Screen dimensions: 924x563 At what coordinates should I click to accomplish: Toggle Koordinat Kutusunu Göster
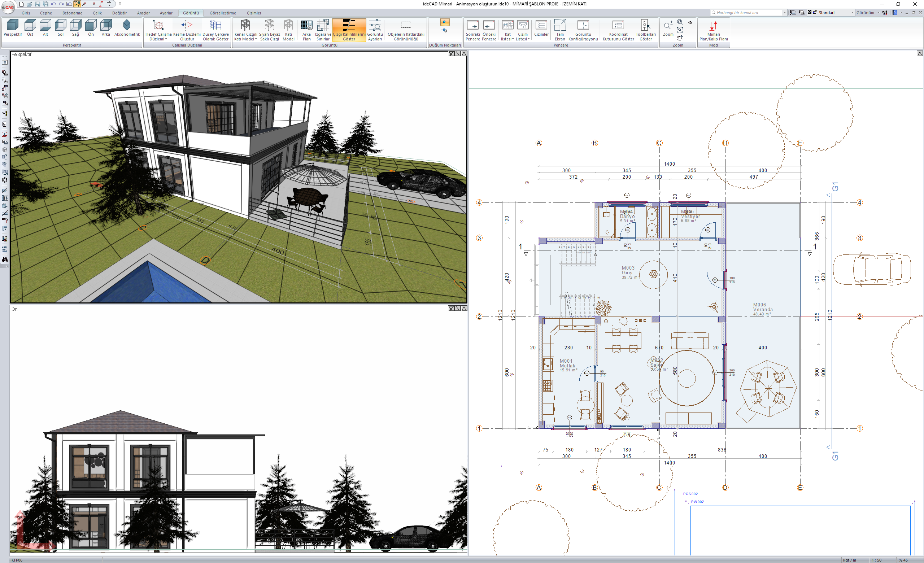pyautogui.click(x=618, y=26)
